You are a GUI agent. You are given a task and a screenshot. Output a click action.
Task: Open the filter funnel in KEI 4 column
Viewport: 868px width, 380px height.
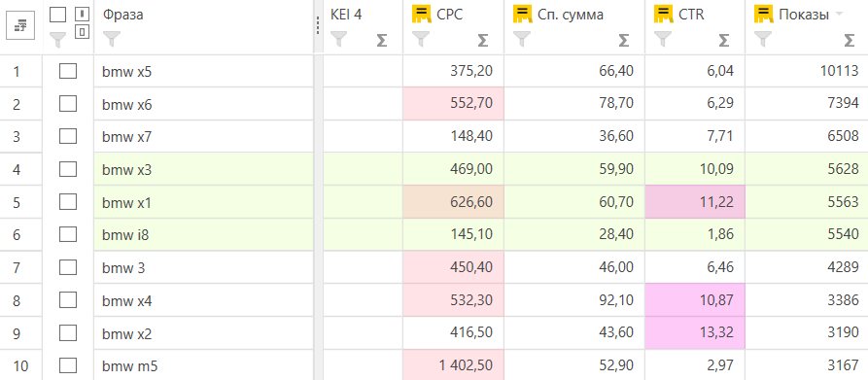click(x=339, y=39)
